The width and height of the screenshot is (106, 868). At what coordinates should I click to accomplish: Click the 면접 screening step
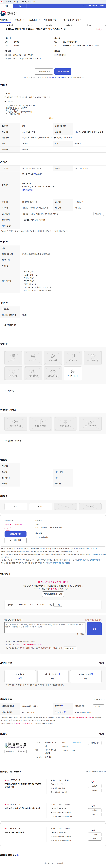(x=41, y=506)
